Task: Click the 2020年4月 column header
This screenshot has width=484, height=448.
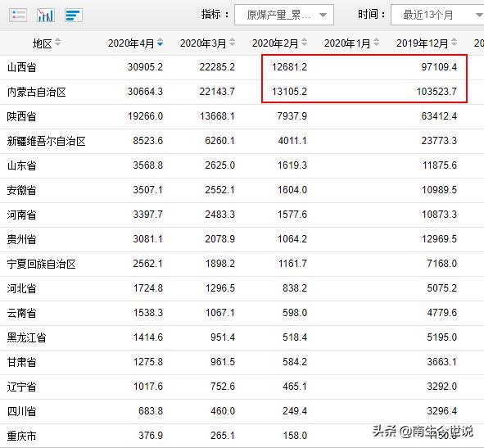Action: pyautogui.click(x=131, y=43)
